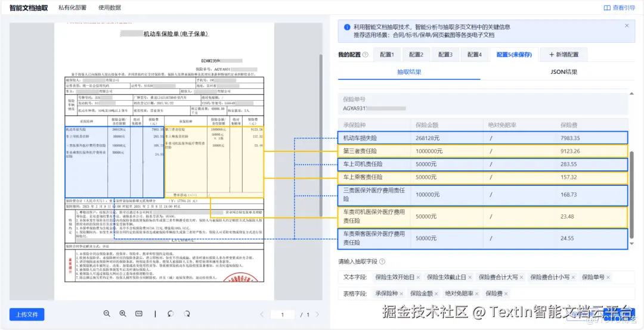This screenshot has height=330, width=644.
Task: Click the page number input box
Action: tap(283, 315)
